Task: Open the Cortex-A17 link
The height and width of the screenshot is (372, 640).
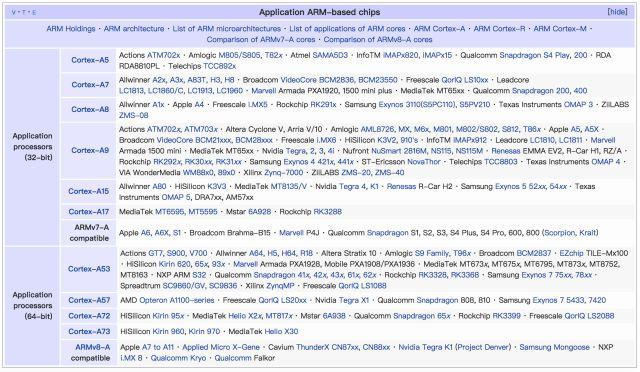Action: [89, 212]
